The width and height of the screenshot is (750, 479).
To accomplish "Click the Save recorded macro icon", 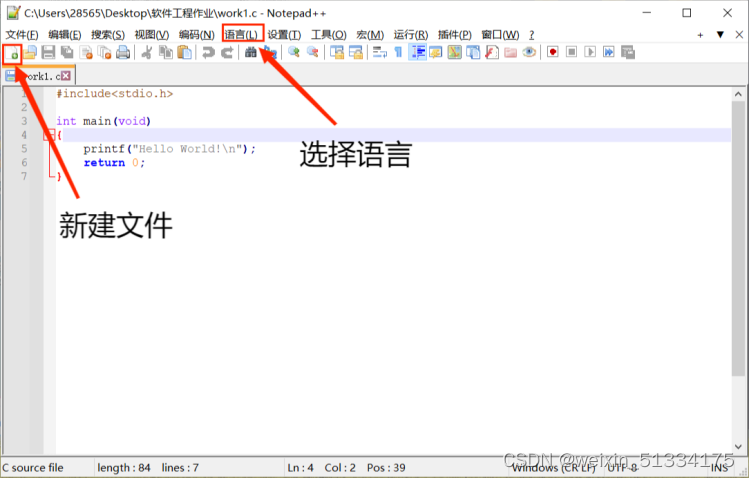I will coord(628,52).
